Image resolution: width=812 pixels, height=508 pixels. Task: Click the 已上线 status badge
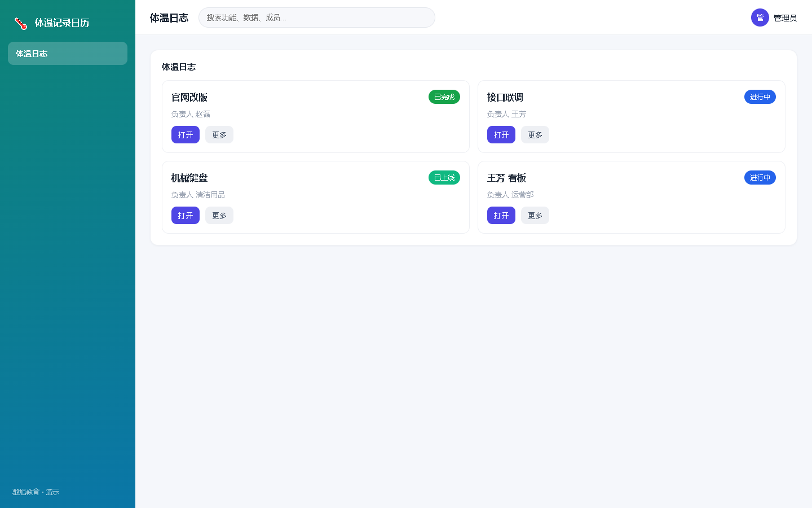444,178
